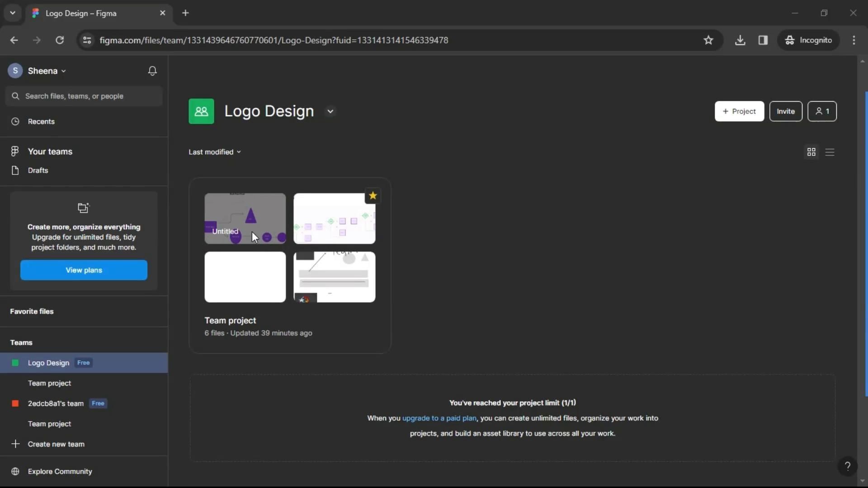
Task: Select Drafts in the sidebar
Action: pos(38,170)
